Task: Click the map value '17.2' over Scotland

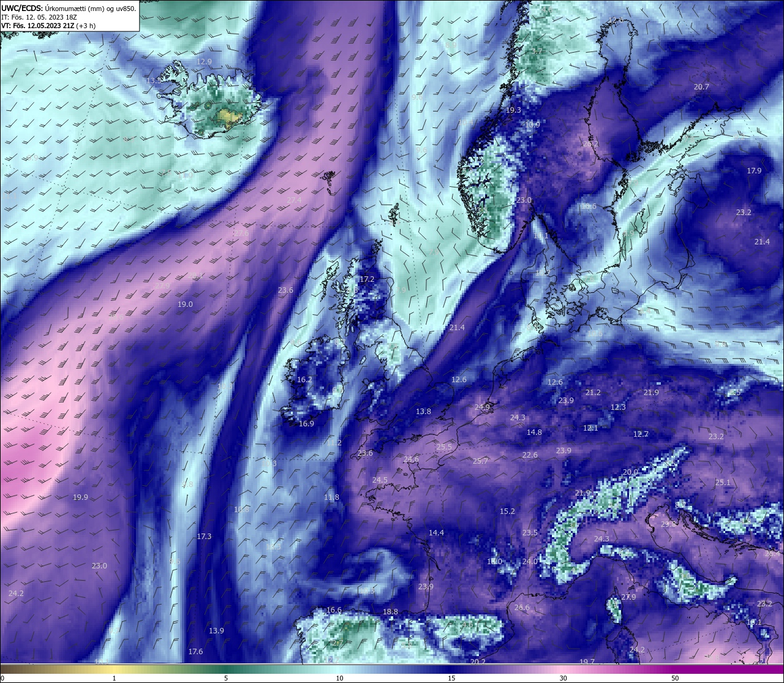Action: tap(366, 279)
